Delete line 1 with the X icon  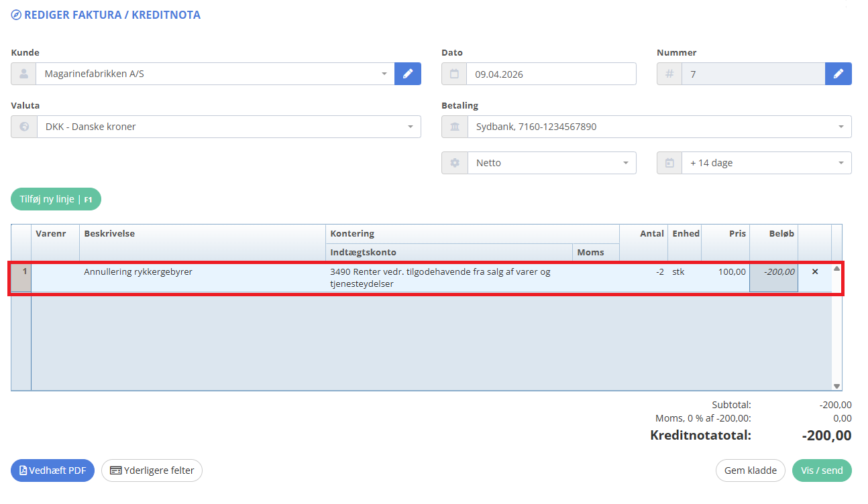pos(815,272)
